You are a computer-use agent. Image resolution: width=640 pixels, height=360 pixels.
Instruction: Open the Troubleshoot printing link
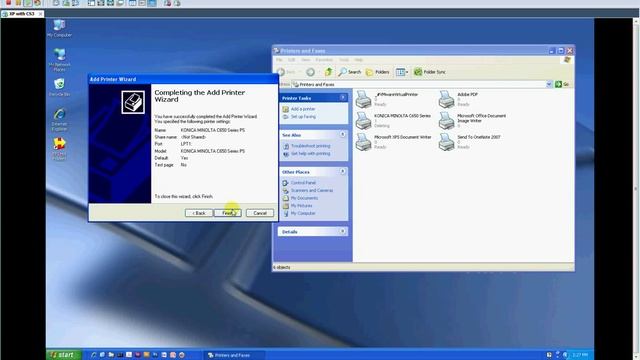311,146
